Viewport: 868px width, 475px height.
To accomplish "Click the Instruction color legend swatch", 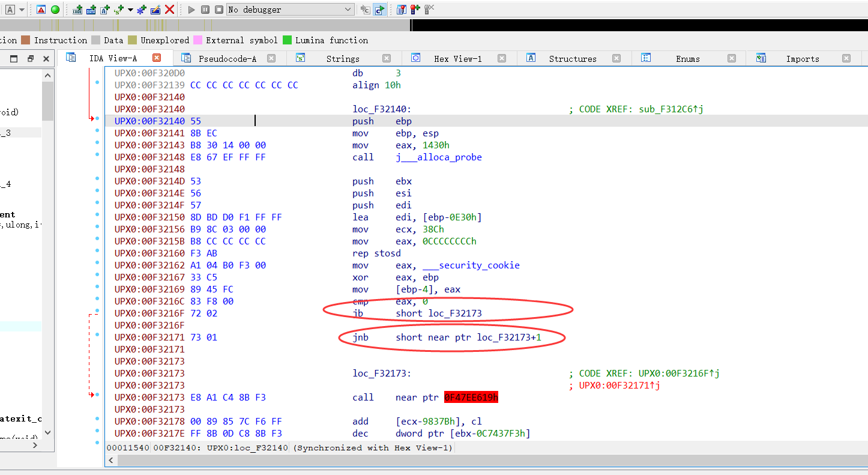I will click(x=25, y=40).
